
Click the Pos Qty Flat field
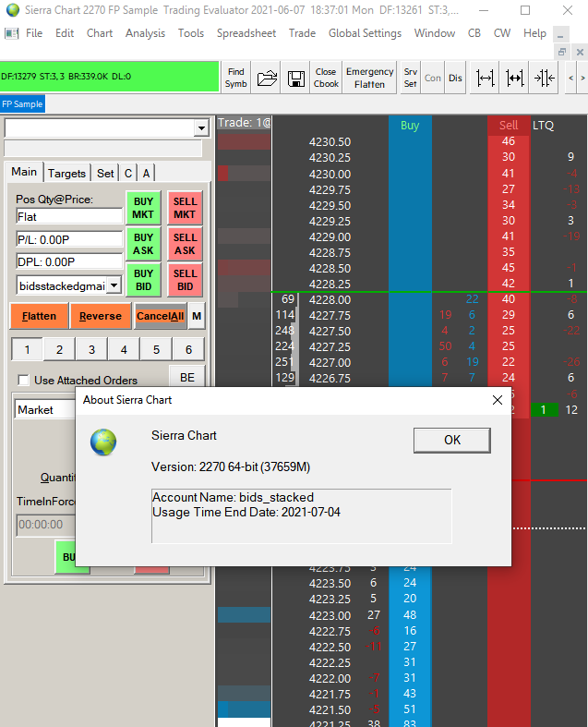point(69,216)
